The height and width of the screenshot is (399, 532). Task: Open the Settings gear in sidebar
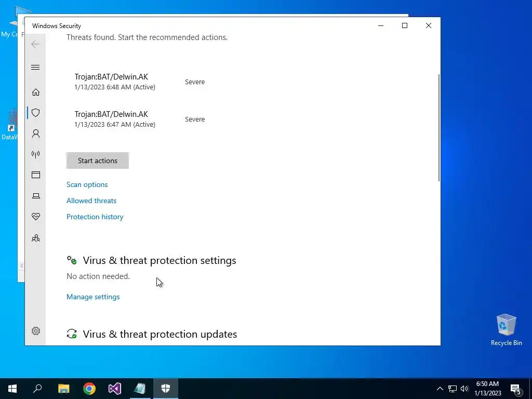36,331
